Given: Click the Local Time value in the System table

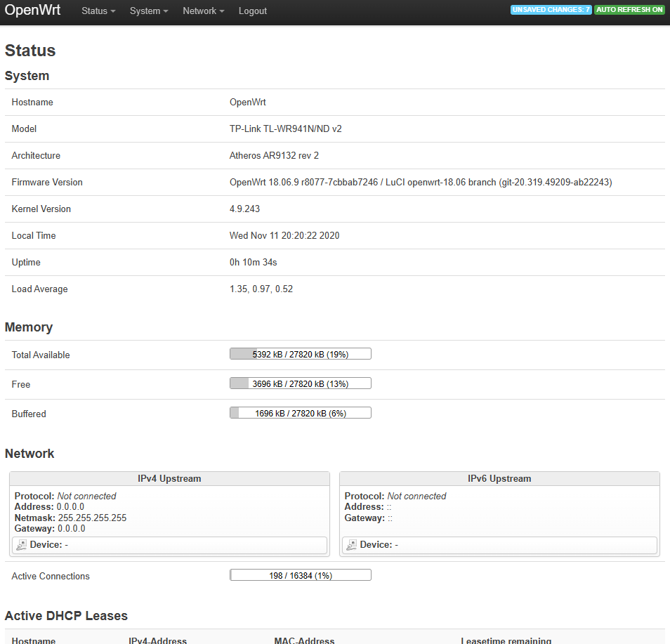Looking at the screenshot, I should [284, 235].
